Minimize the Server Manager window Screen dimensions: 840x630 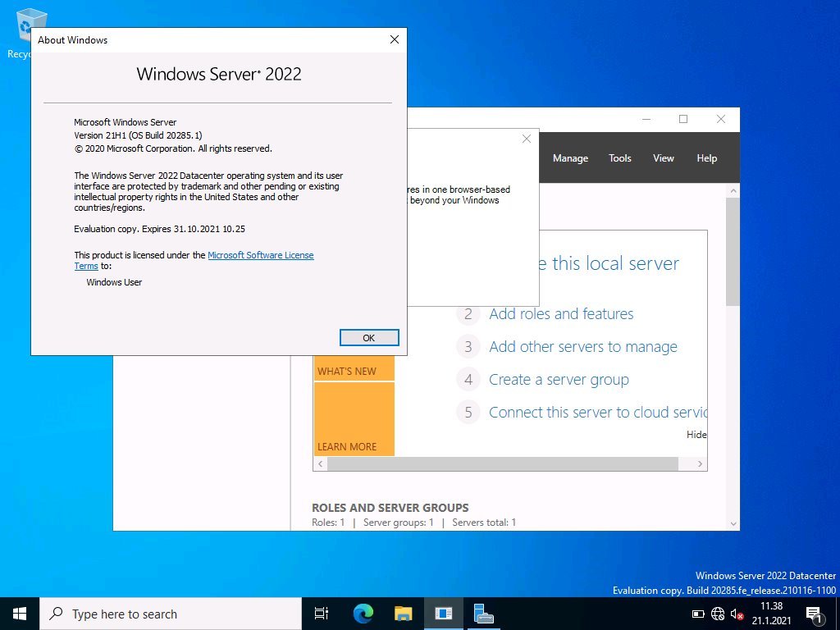(x=646, y=119)
